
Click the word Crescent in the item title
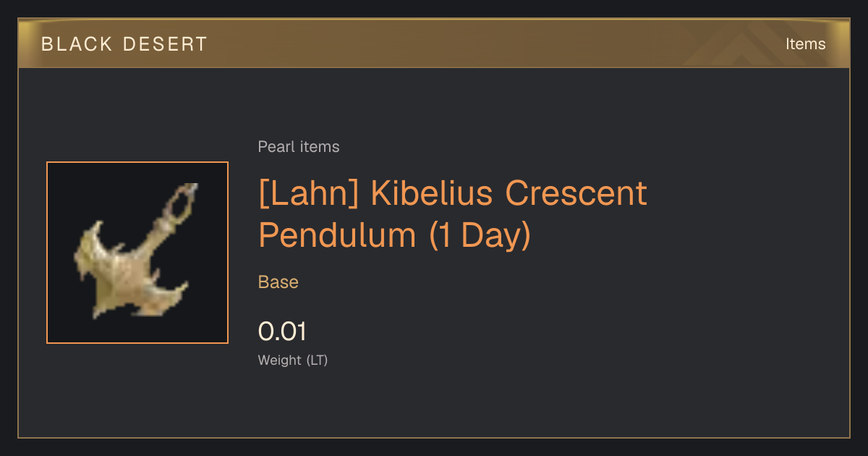576,193
